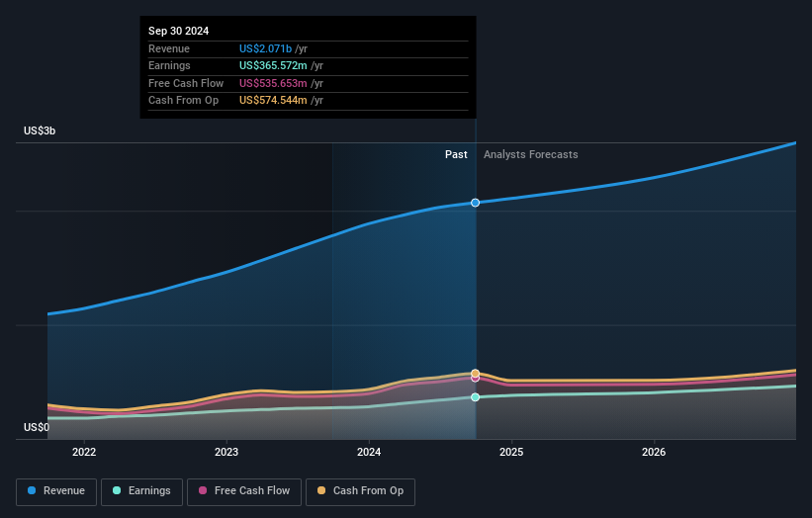Image resolution: width=812 pixels, height=518 pixels.
Task: Click the Free Cash Flow label in tooltip
Action: pos(186,83)
